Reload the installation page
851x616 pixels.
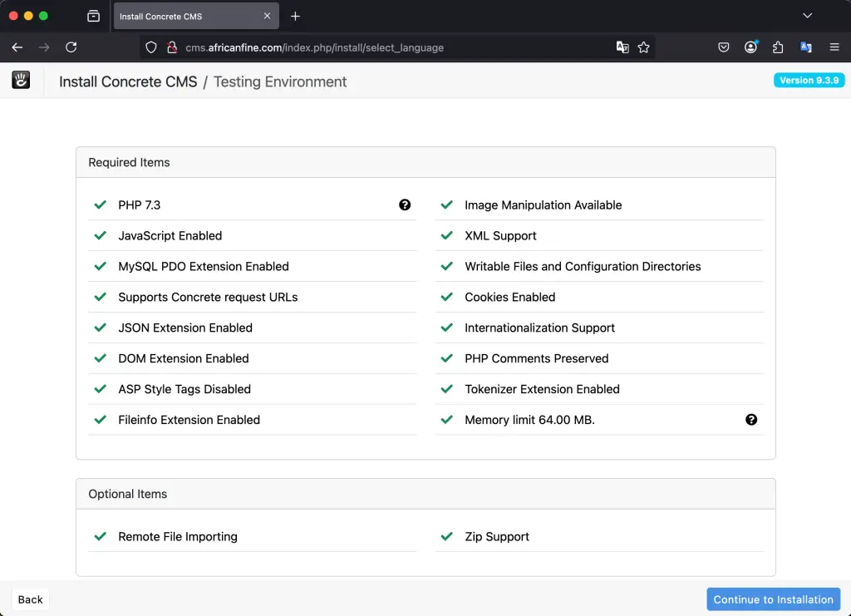pyautogui.click(x=71, y=47)
